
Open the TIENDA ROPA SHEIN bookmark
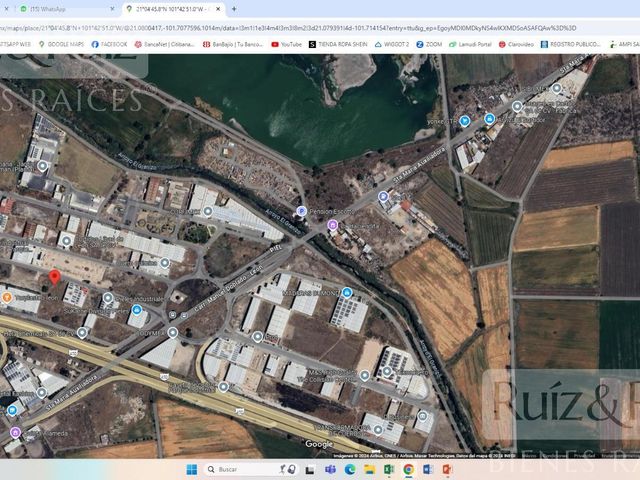click(x=338, y=44)
